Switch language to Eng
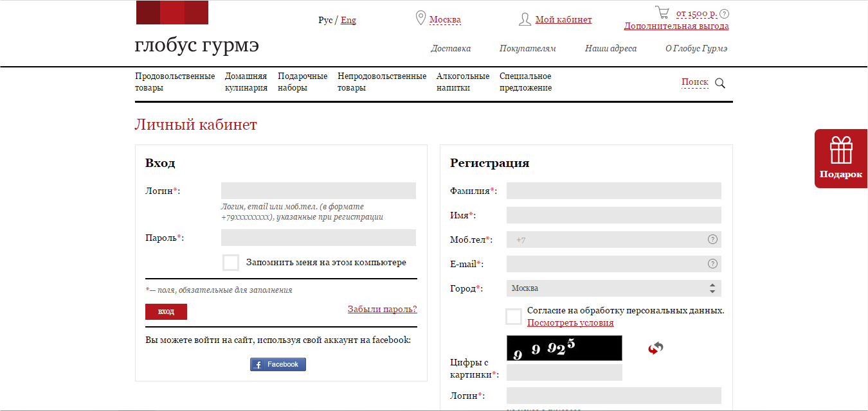868x411 pixels. pos(348,20)
